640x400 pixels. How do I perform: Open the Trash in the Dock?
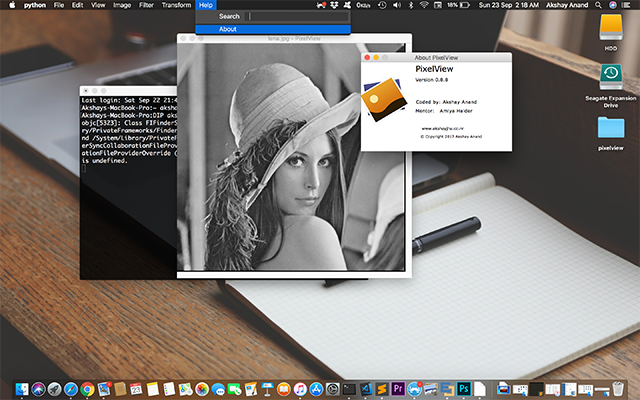pyautogui.click(x=618, y=389)
